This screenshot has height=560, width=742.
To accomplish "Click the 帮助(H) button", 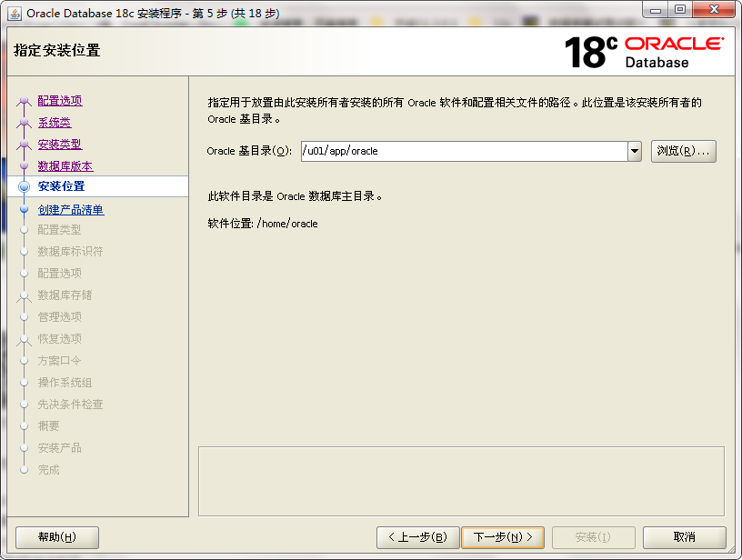I will click(x=57, y=537).
